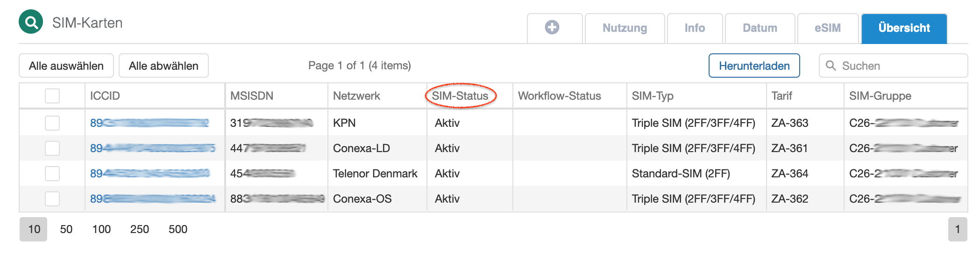
Task: Switch to the Datum tab
Action: tap(760, 28)
